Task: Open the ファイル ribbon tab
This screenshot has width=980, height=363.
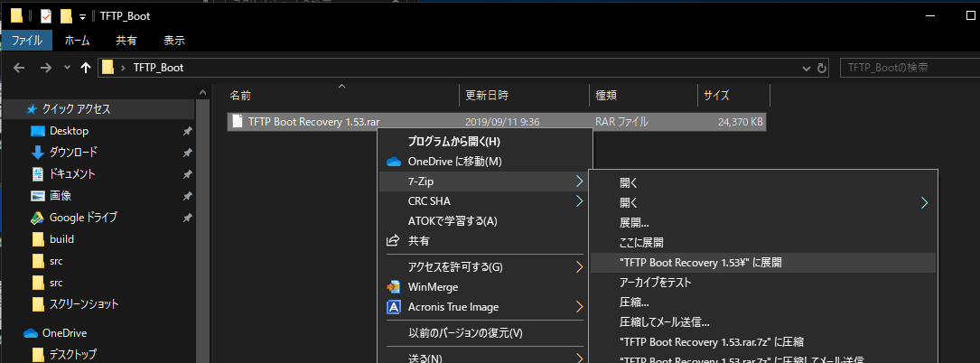Action: (x=26, y=41)
